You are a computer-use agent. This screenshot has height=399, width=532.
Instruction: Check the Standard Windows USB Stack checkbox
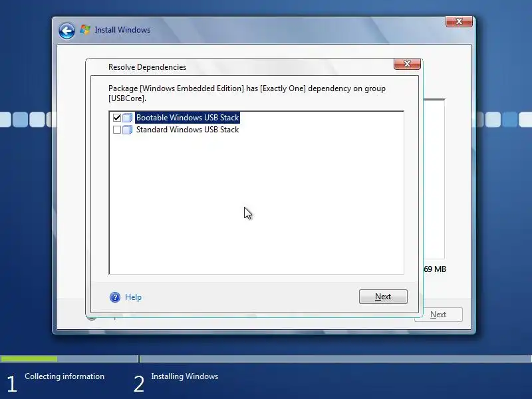pos(117,130)
